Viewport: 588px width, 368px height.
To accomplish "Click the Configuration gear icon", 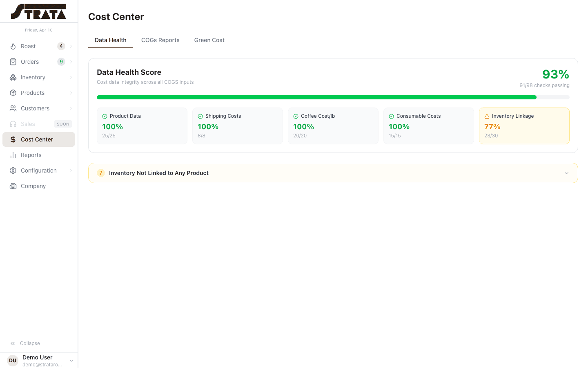I will [x=13, y=171].
